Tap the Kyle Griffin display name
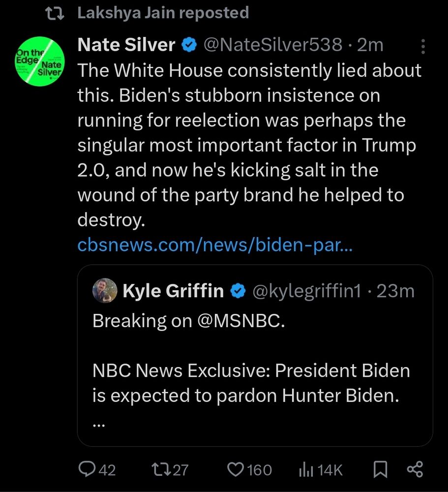The image size is (448, 492). [x=173, y=291]
